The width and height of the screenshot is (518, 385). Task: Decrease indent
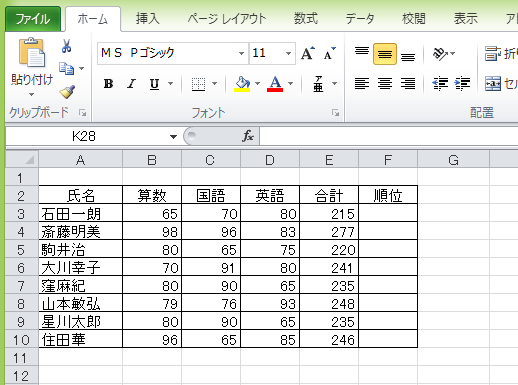pos(440,83)
